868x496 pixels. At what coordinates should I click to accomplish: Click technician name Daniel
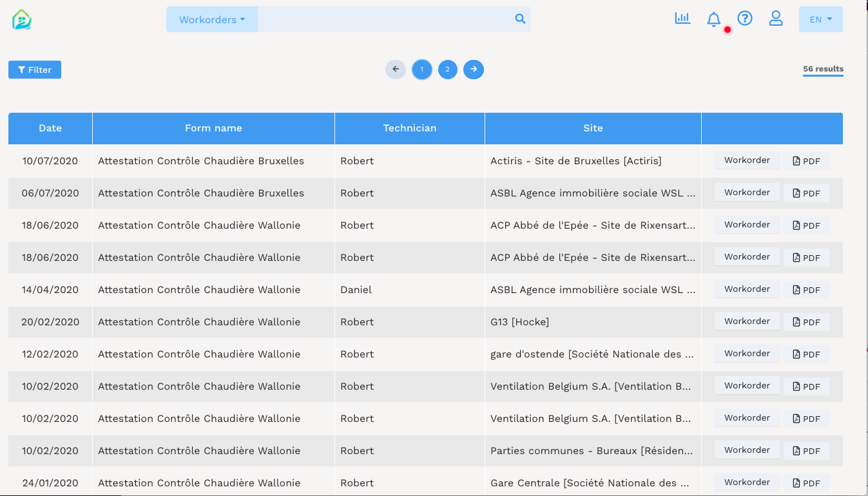(356, 290)
